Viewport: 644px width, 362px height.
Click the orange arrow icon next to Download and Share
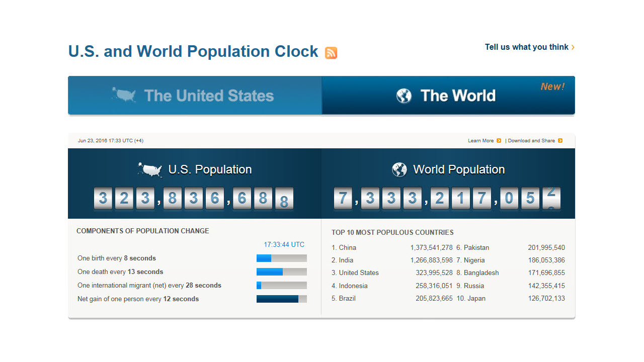(x=560, y=141)
